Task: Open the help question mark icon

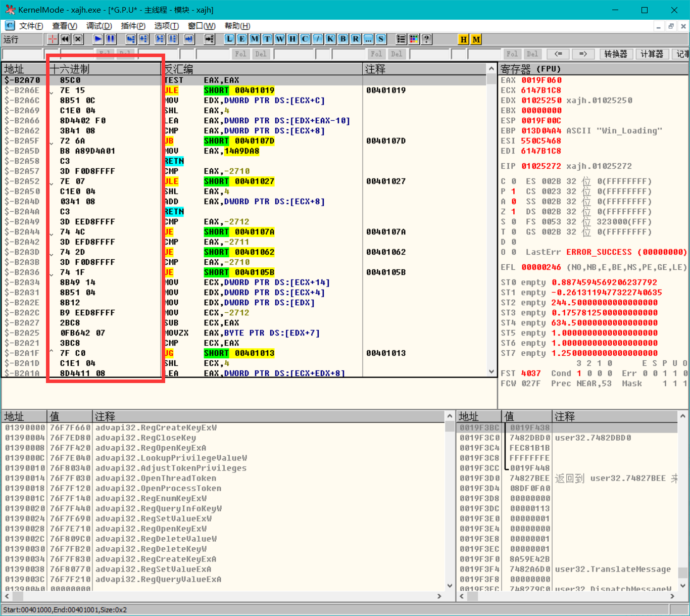Action: coord(426,39)
